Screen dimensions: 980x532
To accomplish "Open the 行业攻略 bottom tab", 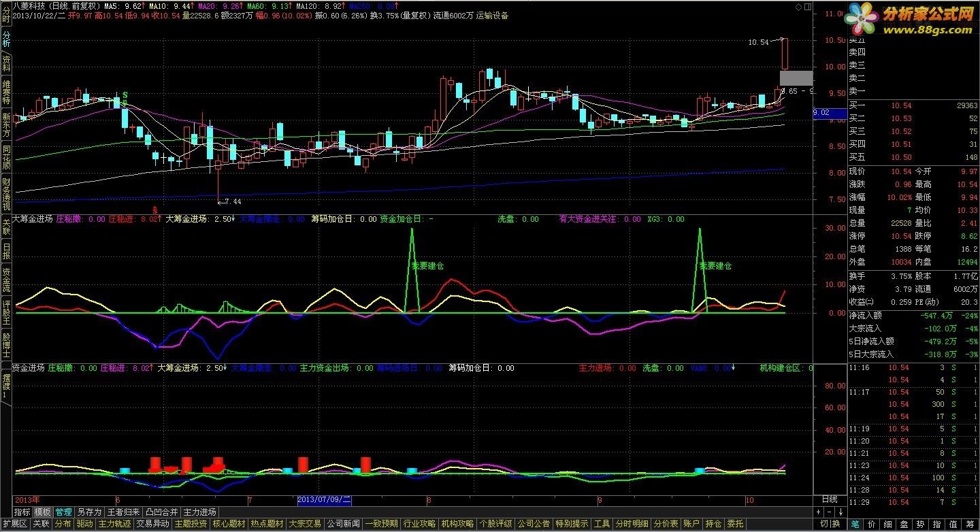I will (x=419, y=524).
